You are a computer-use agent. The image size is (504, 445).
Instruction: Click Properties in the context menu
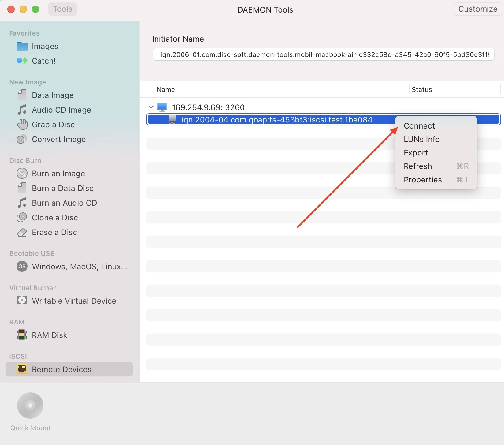(423, 180)
